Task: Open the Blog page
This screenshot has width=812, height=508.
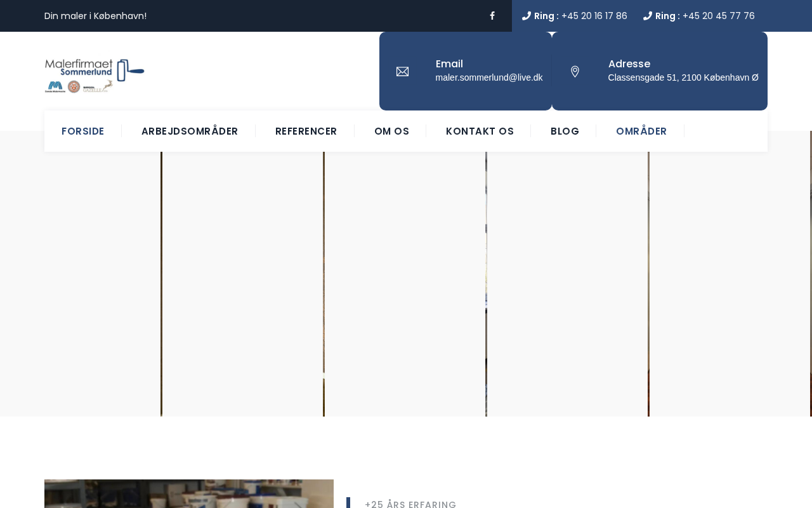Action: pos(565,131)
